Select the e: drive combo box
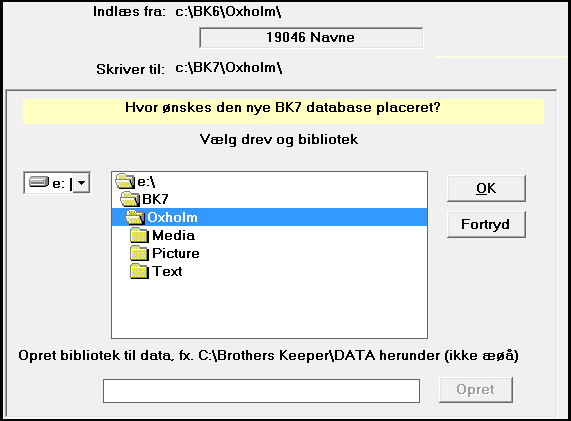The height and width of the screenshot is (421, 571). click(57, 182)
